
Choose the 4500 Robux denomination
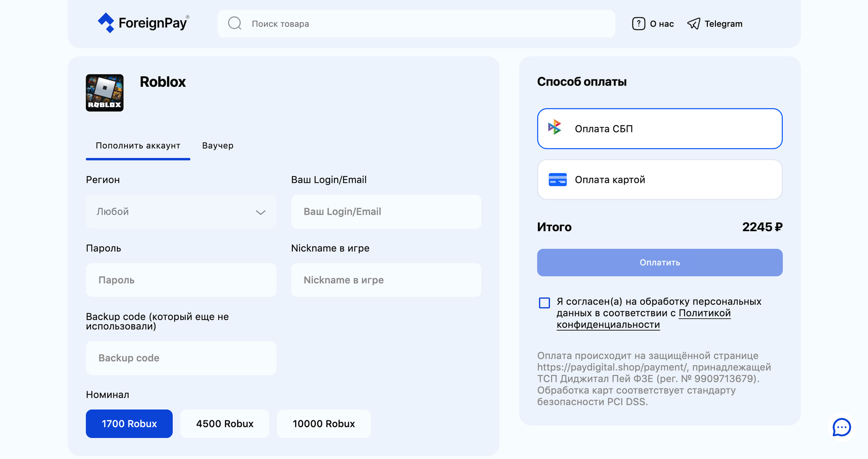[225, 423]
